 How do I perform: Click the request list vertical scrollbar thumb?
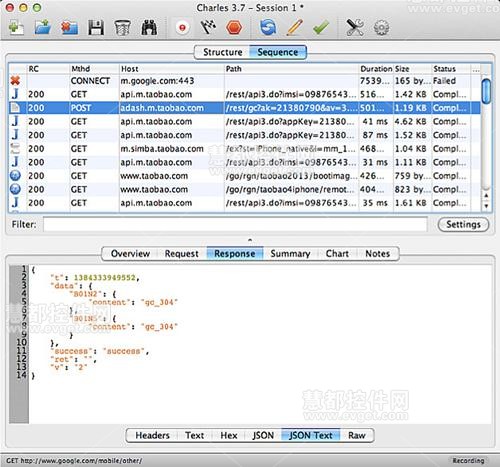click(x=486, y=91)
